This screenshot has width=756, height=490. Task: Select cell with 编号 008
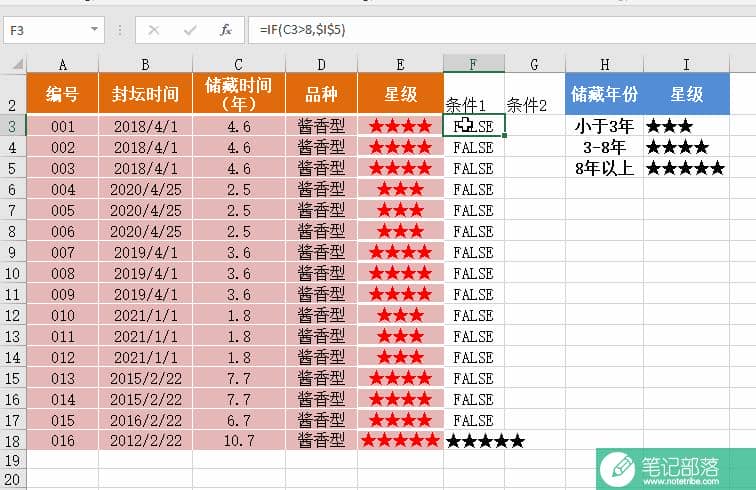[x=63, y=273]
